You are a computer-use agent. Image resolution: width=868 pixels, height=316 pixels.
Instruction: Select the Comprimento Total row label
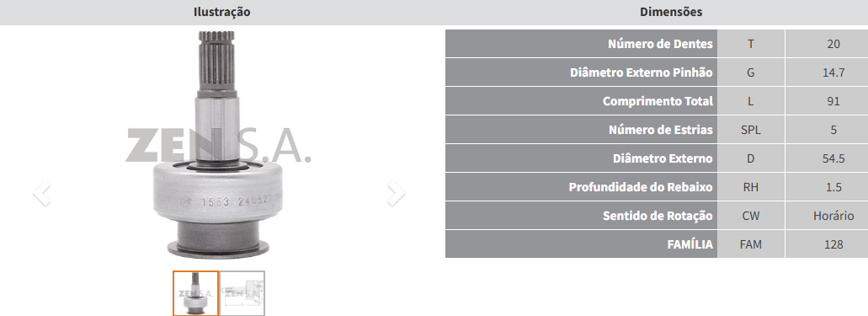[x=658, y=101]
